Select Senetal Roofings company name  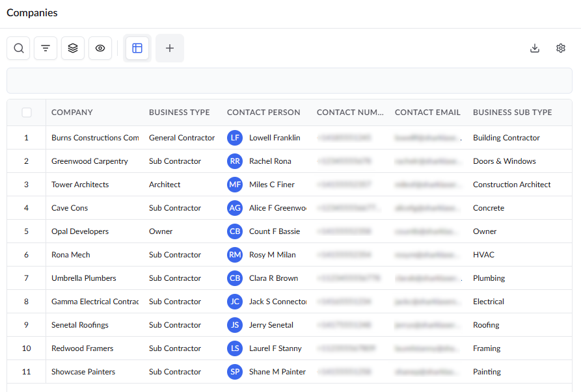click(80, 324)
